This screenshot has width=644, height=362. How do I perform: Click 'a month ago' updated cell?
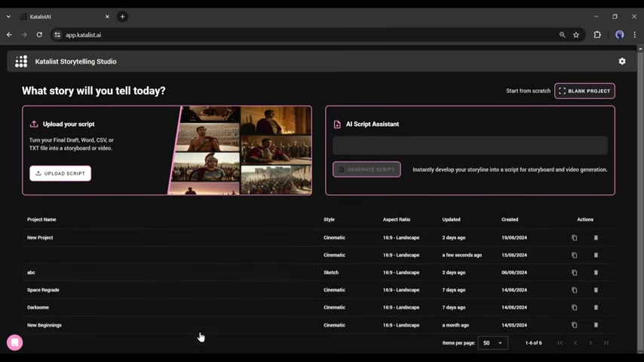pos(455,325)
